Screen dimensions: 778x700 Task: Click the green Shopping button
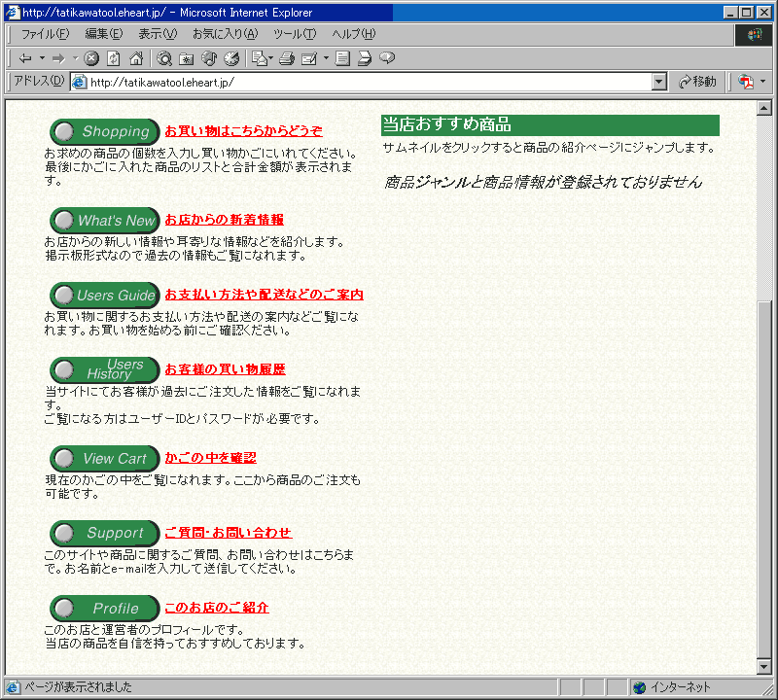(105, 131)
